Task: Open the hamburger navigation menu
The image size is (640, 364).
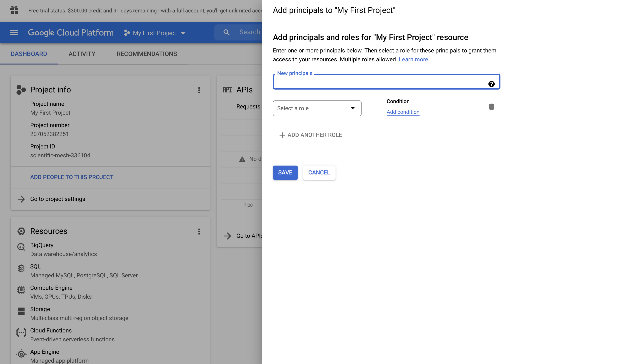Action: tap(14, 32)
